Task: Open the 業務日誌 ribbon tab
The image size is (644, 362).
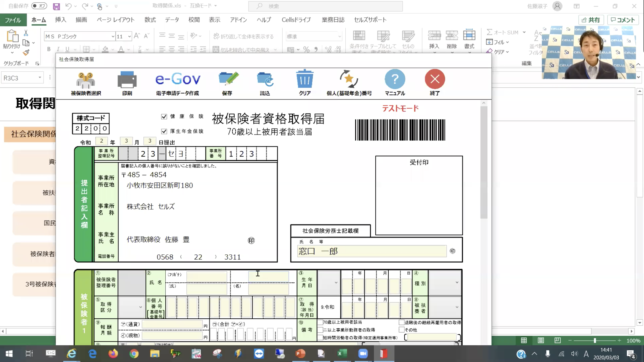Action: coord(333,20)
